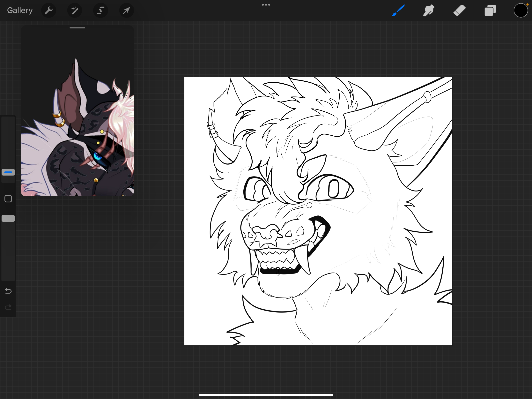532x399 pixels.
Task: Open the three-dot menu at top center
Action: [x=266, y=4]
